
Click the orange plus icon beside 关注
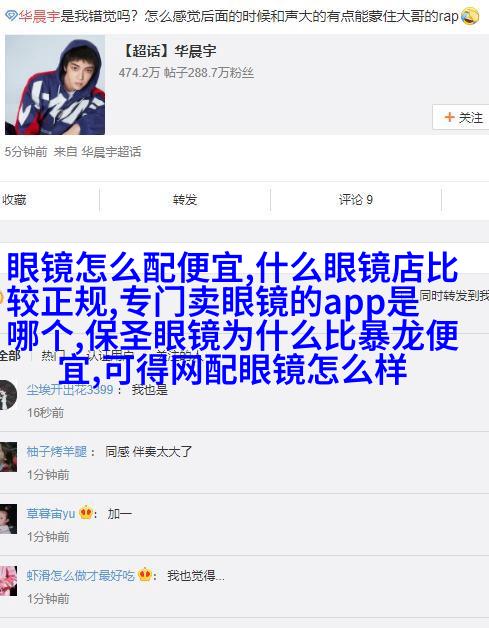pyautogui.click(x=449, y=117)
